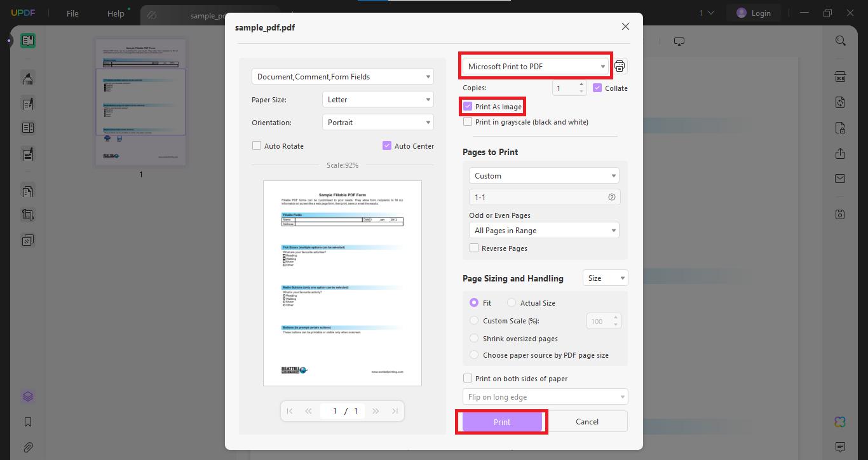Open the Bookmarks panel
The height and width of the screenshot is (460, 868).
[27, 421]
